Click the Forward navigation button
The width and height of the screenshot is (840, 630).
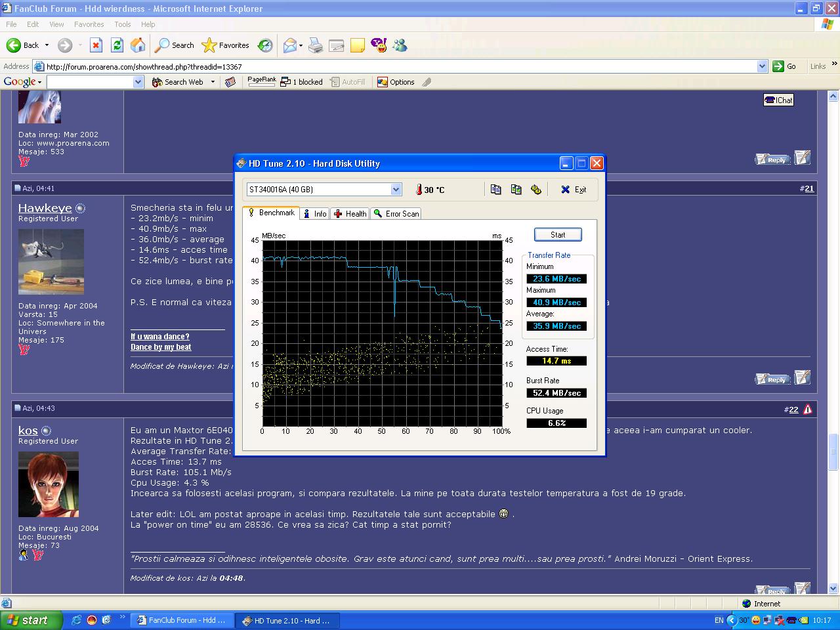tap(64, 45)
